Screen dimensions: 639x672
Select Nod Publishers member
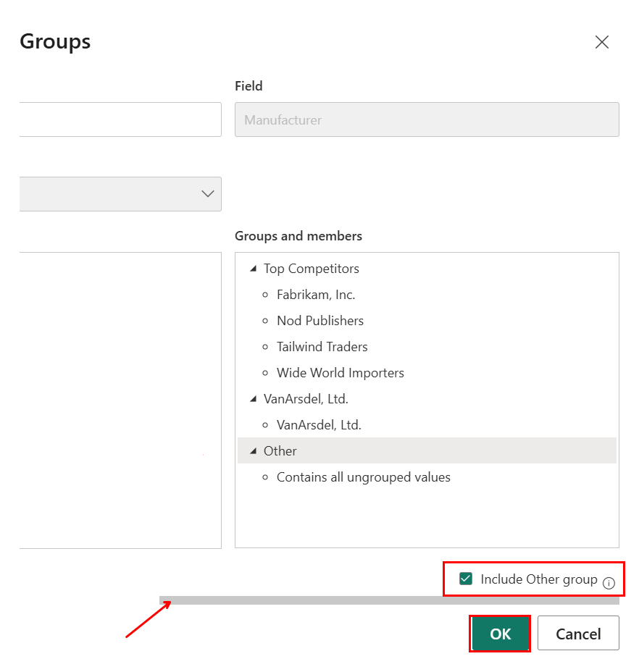coord(320,321)
